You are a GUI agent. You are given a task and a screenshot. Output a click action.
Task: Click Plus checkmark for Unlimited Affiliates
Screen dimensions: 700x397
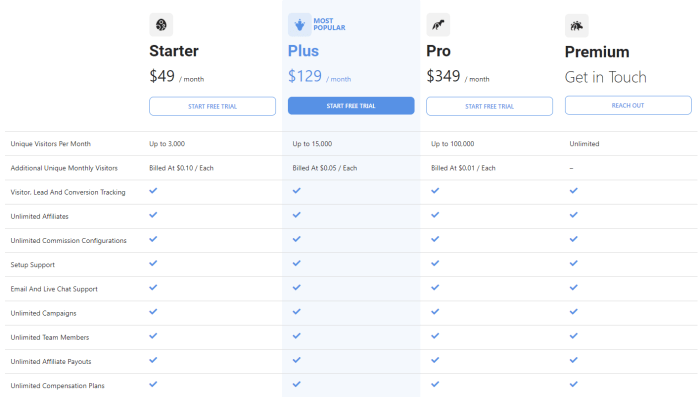click(x=296, y=215)
